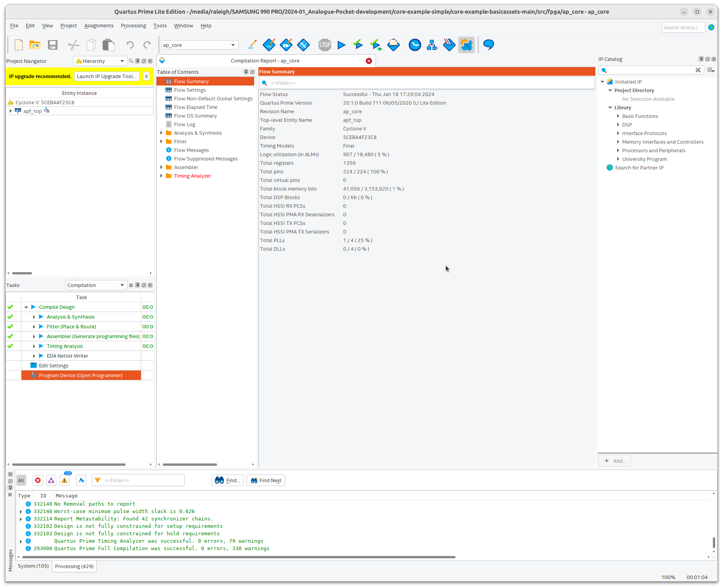723x588 pixels.
Task: Start a full compilation
Action: click(341, 45)
